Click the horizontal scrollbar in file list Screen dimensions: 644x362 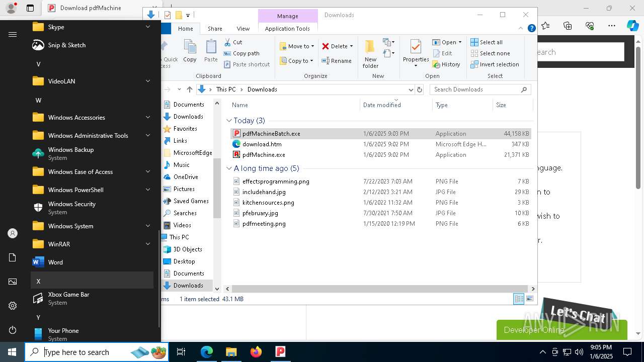click(x=380, y=289)
